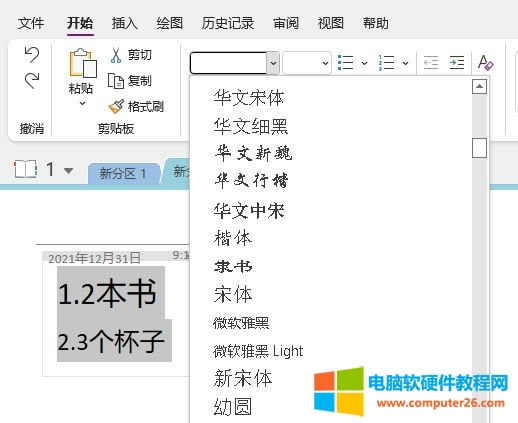The height and width of the screenshot is (423, 518).
Task: Apply numbered list formatting
Action: tap(386, 63)
